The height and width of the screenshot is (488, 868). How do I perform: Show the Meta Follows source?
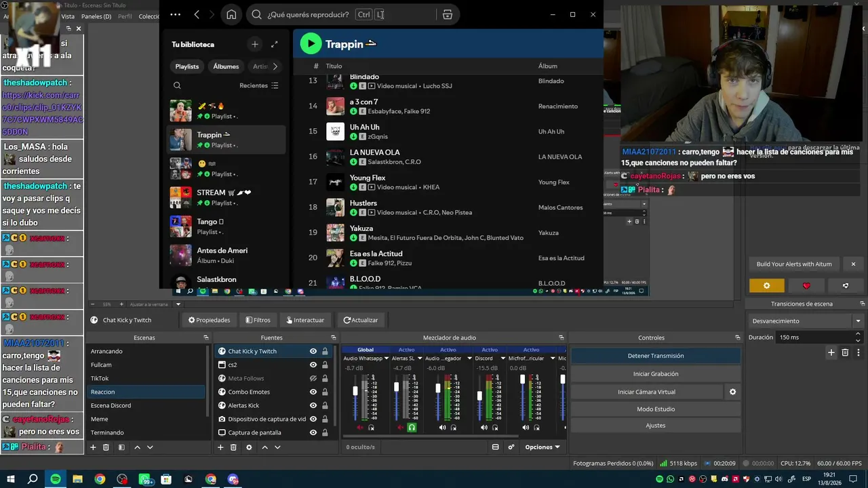coord(313,378)
